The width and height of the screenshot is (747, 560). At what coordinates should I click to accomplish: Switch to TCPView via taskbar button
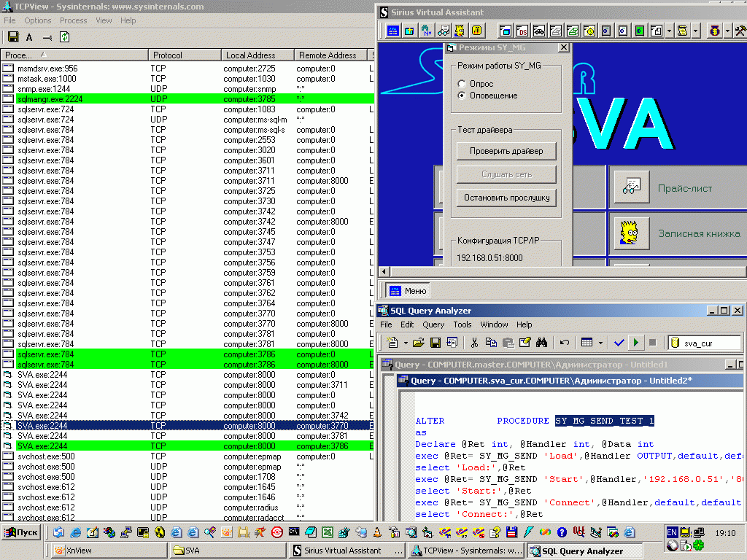[466, 551]
